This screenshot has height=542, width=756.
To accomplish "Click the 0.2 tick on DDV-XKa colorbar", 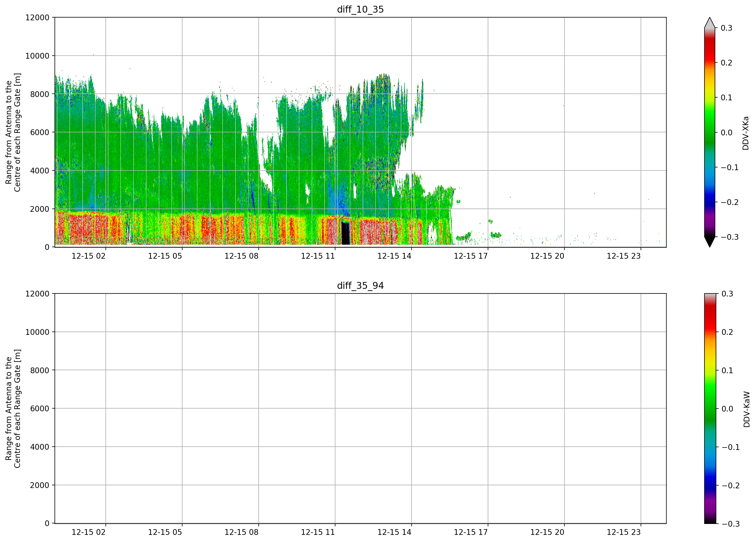I will 726,63.
